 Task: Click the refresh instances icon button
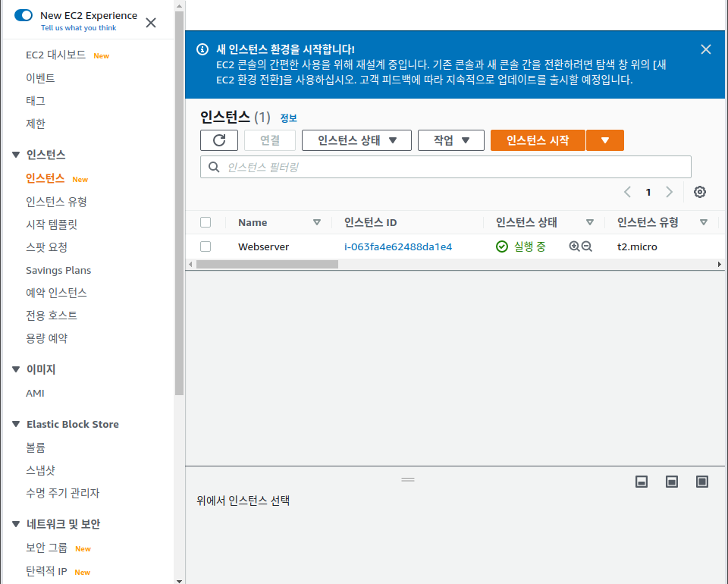click(219, 140)
